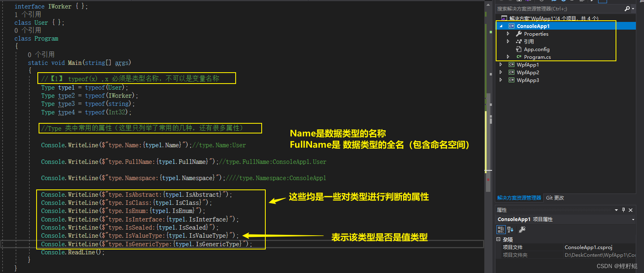Open the 属性 panel window options dropdown
The image size is (644, 273).
point(616,210)
